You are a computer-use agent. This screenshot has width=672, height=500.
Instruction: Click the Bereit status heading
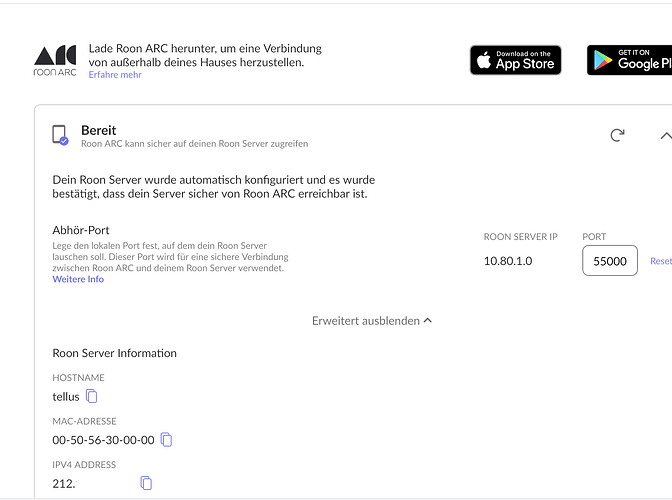99,130
